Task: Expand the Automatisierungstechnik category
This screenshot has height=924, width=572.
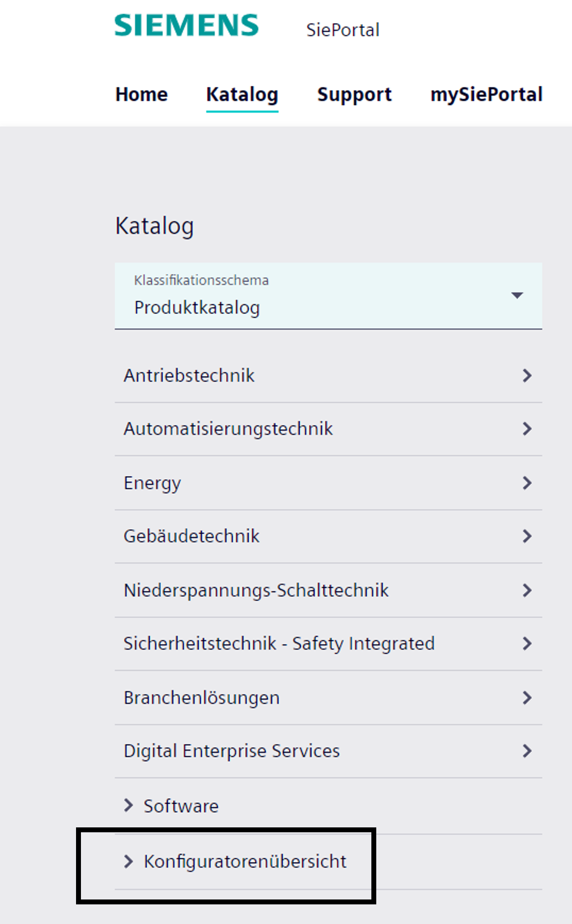Action: (228, 429)
